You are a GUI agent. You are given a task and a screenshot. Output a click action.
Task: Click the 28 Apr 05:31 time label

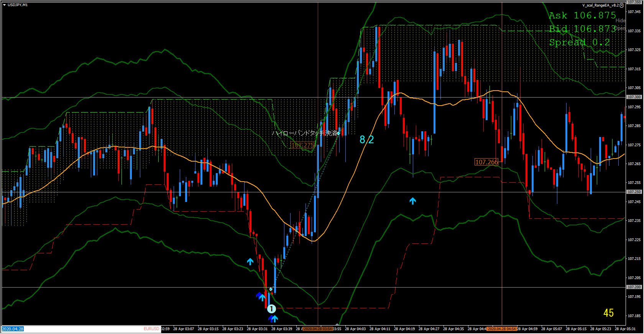coord(625,329)
